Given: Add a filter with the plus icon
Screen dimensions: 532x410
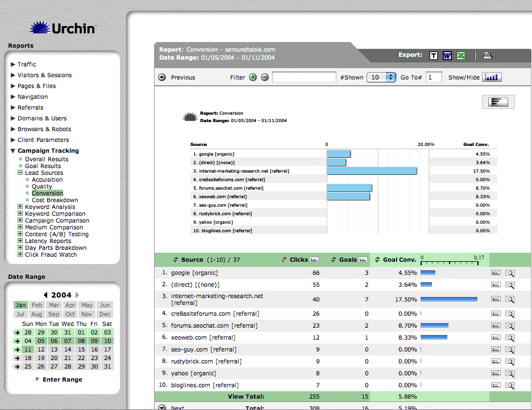Looking at the screenshot, I should pyautogui.click(x=253, y=77).
